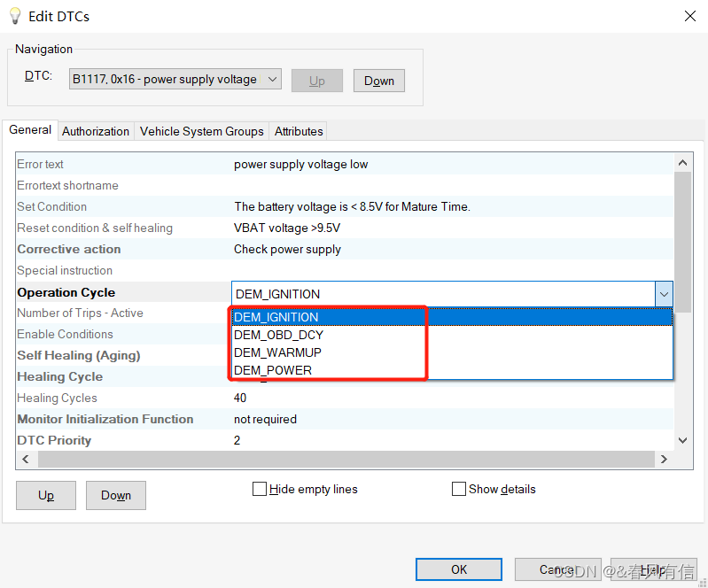Switch to the Attributes tab
Viewport: 708px width, 588px height.
299,131
